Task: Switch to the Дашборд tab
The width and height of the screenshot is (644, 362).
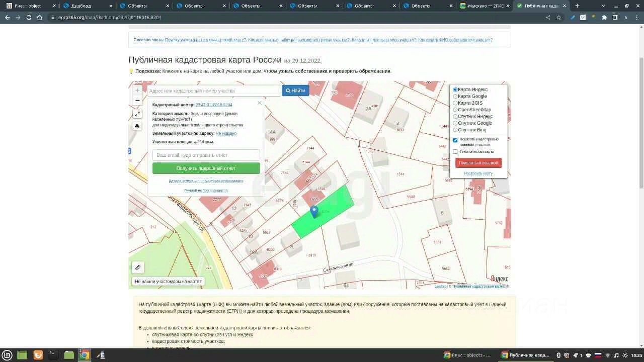Action: [88, 6]
